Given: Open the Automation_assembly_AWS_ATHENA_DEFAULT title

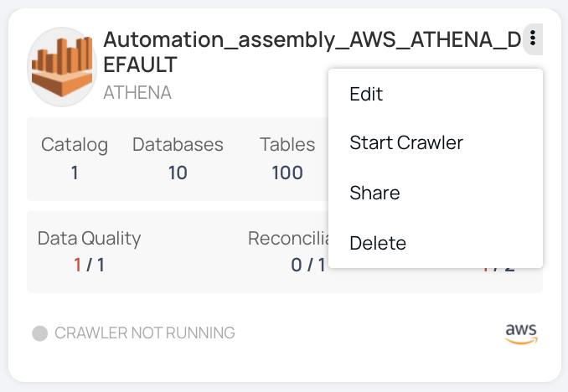Looking at the screenshot, I should click(x=312, y=52).
